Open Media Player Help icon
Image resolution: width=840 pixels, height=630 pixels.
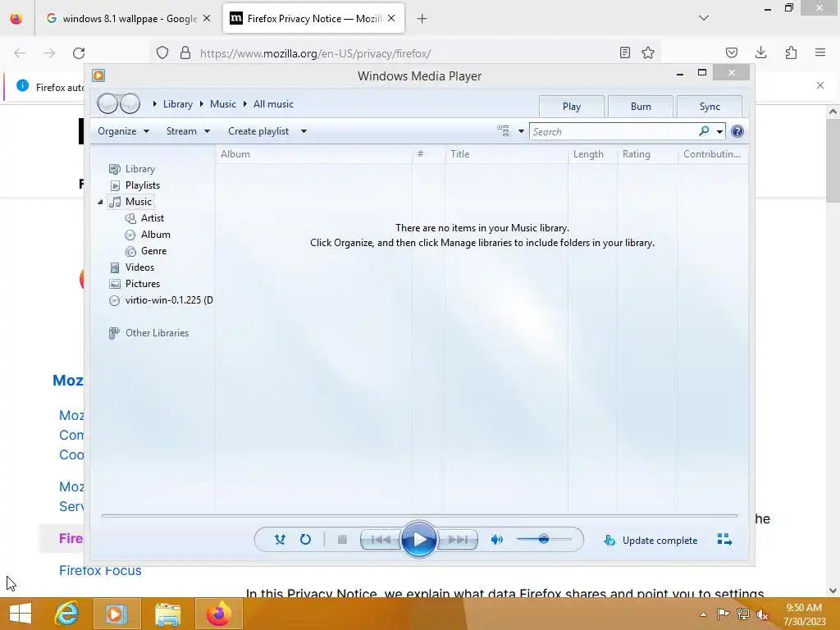pyautogui.click(x=737, y=131)
